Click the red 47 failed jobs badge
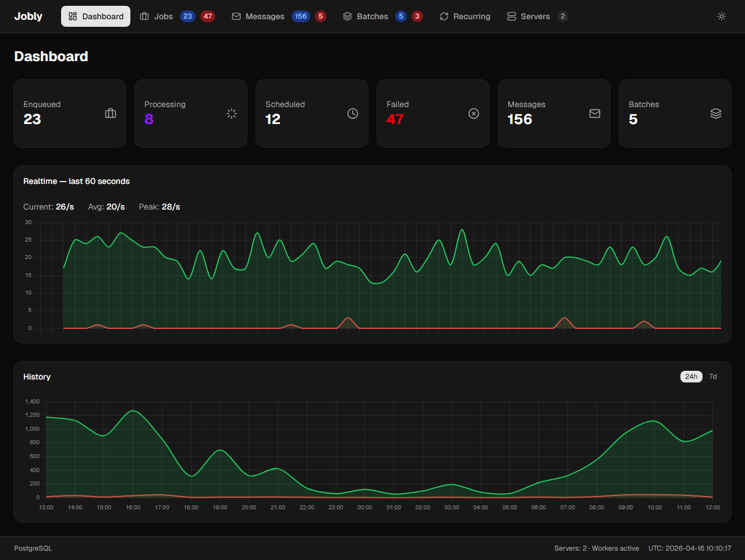The height and width of the screenshot is (560, 745). (208, 16)
